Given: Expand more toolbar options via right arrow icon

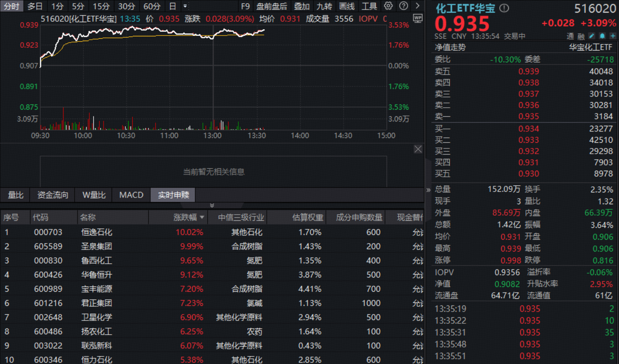Looking at the screenshot, I should point(418,6).
